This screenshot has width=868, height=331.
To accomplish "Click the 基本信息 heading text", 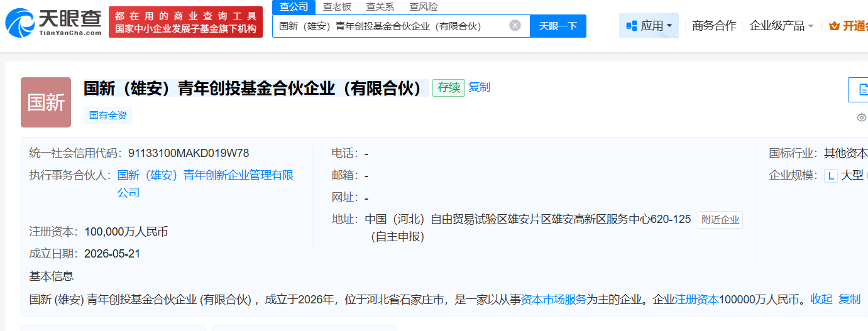I will click(x=52, y=276).
